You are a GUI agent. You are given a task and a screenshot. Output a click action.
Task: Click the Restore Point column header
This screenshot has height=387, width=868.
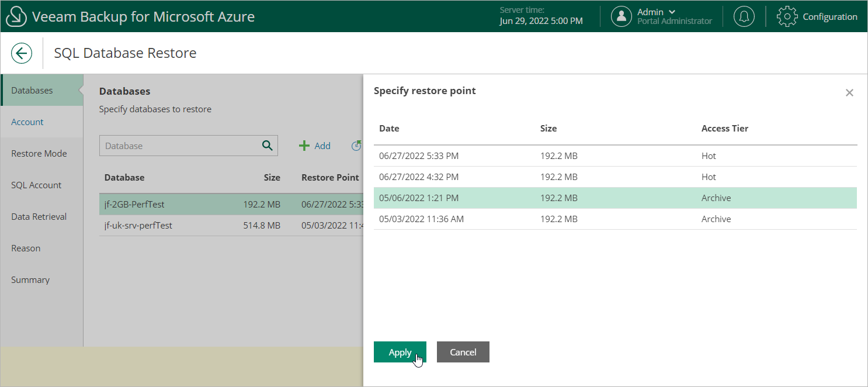click(x=330, y=177)
